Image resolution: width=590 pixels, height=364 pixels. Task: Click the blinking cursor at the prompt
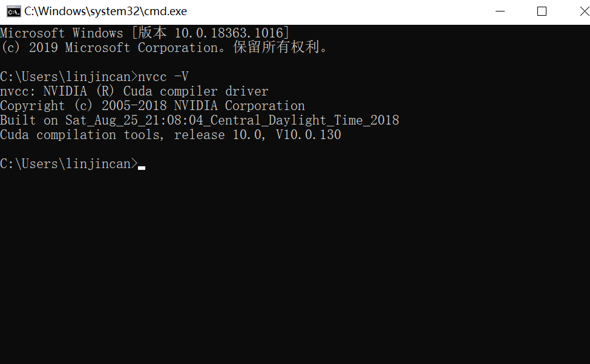[x=142, y=167]
